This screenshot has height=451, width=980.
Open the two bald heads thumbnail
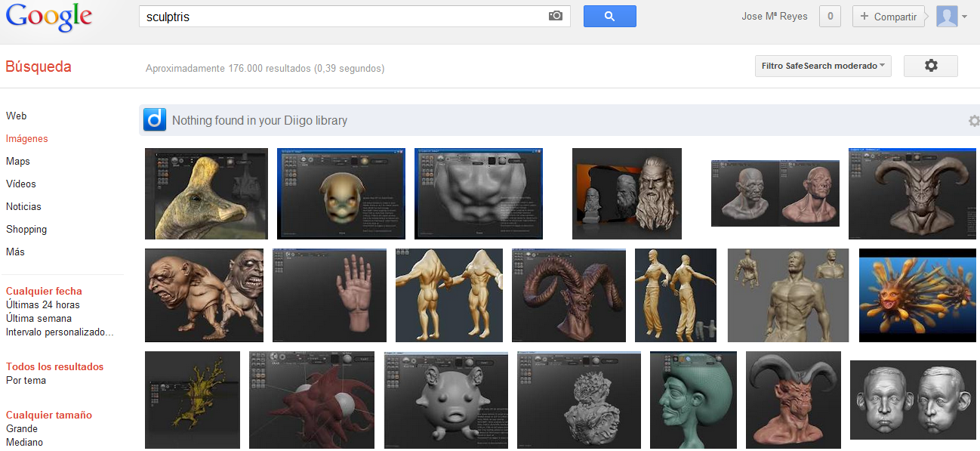(x=775, y=193)
